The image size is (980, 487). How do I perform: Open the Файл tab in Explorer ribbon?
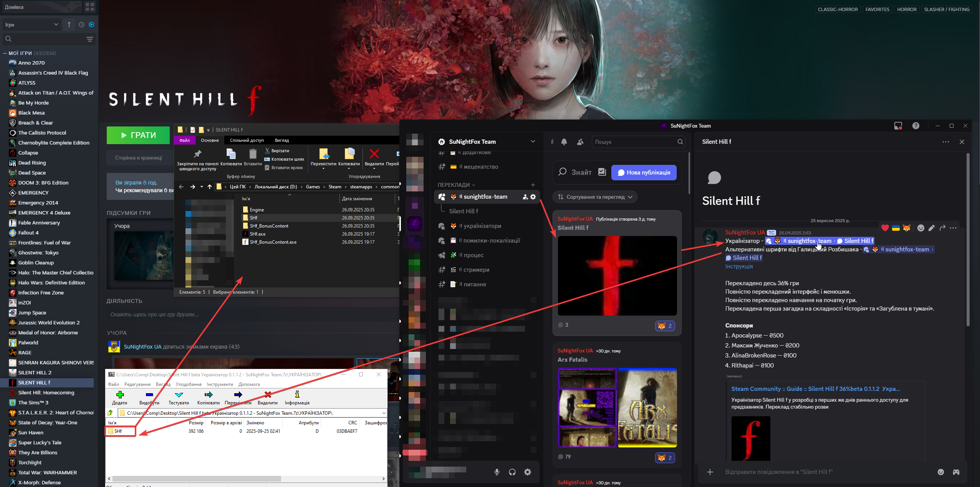184,140
